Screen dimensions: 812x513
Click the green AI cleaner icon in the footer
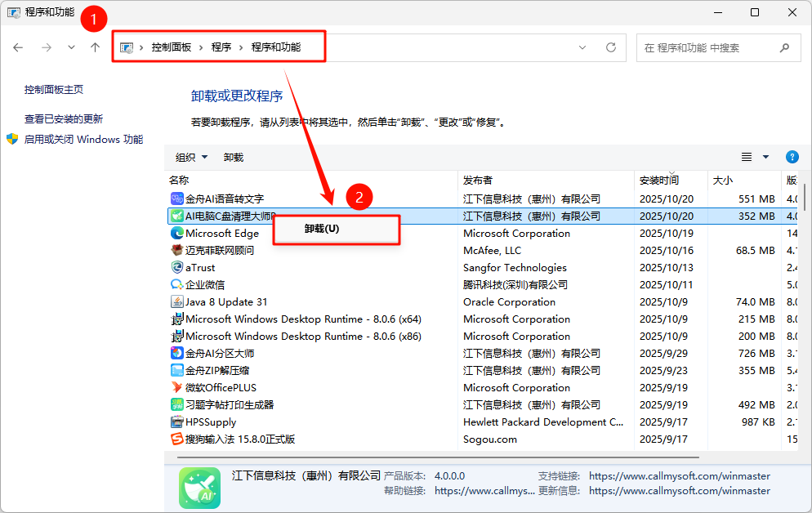click(x=199, y=487)
